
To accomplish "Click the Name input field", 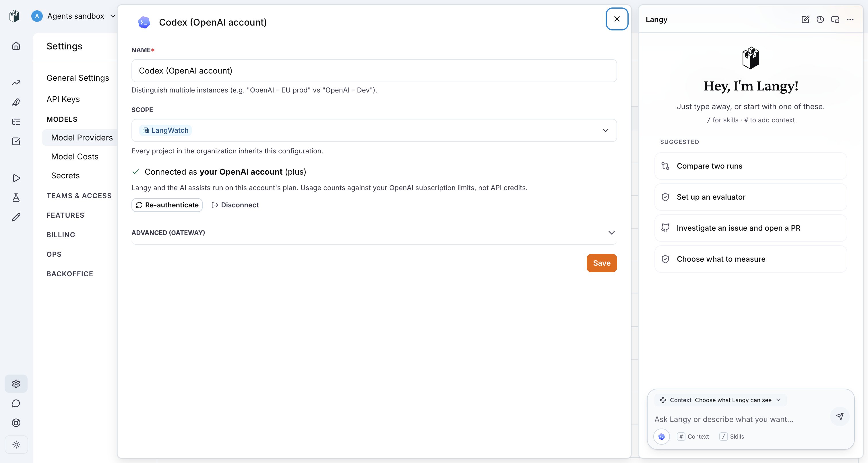I will pyautogui.click(x=374, y=71).
